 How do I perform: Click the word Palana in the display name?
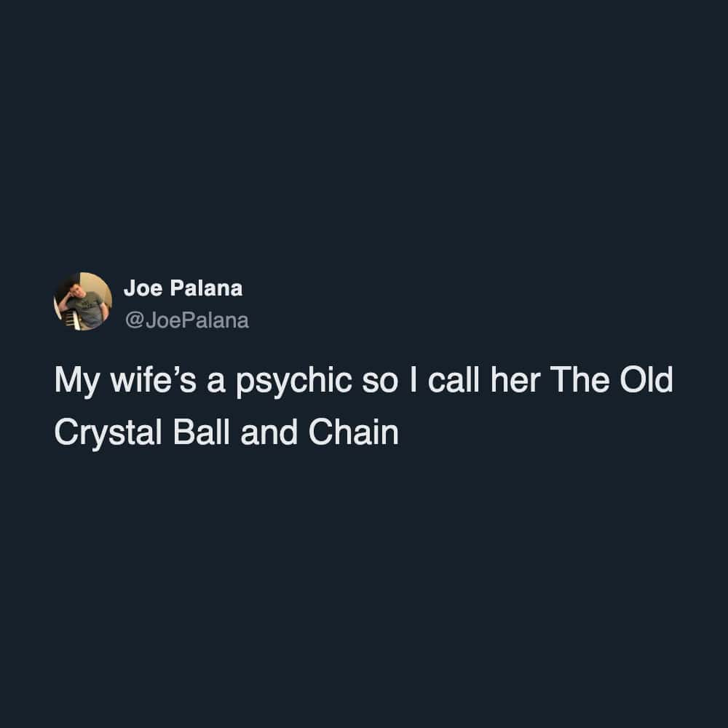[206, 288]
